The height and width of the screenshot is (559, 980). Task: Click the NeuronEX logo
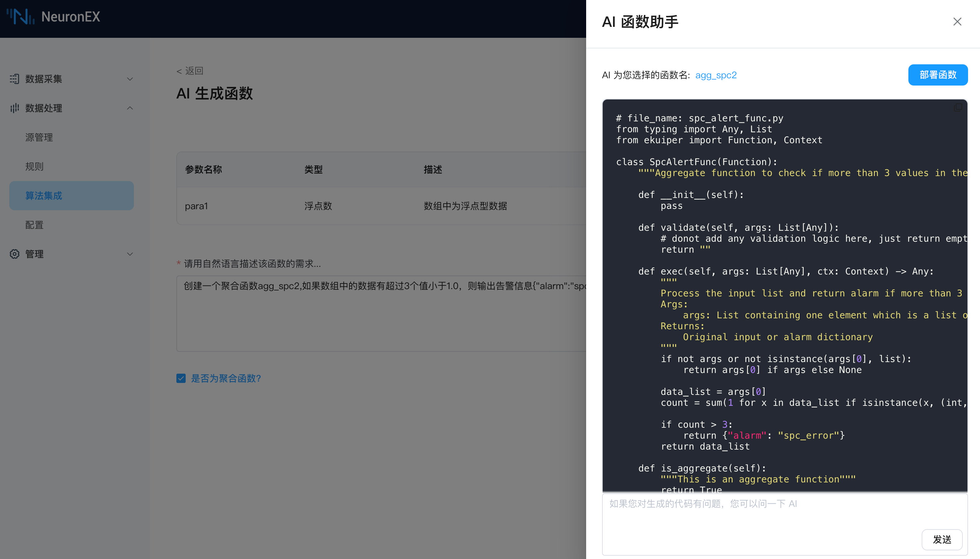(x=53, y=17)
